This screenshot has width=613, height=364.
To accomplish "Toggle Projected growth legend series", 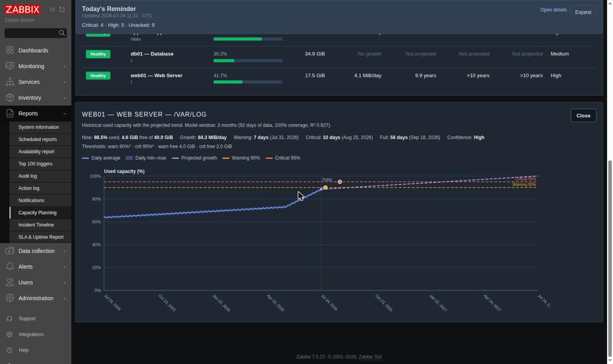I will (194, 158).
